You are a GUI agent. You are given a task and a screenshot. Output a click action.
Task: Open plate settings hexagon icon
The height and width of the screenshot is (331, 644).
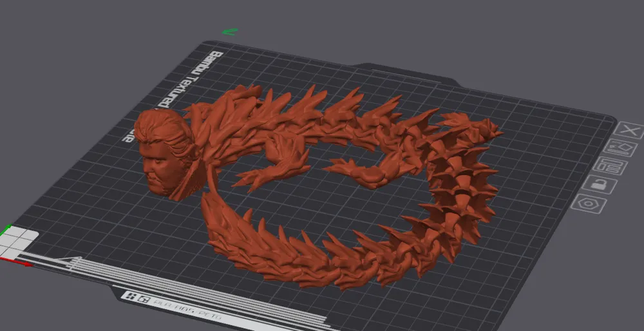[x=588, y=203]
